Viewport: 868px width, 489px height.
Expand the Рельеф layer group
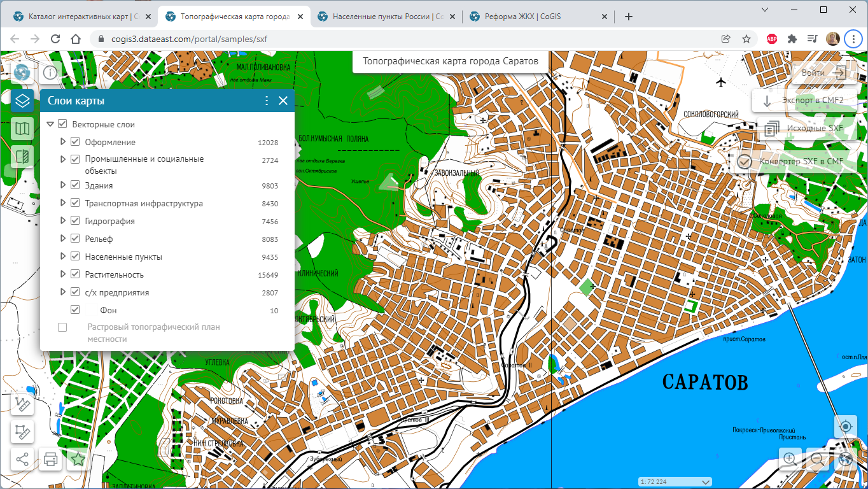pos(63,239)
